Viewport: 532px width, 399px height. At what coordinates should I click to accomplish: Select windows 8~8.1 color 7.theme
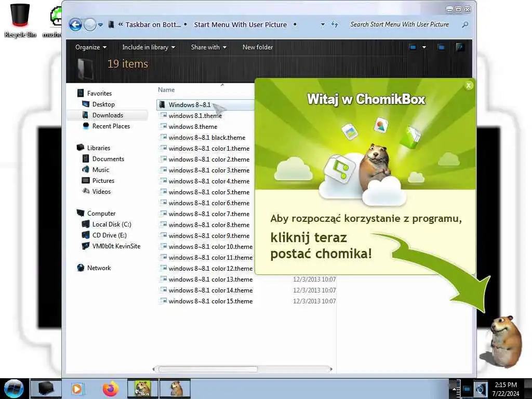(209, 214)
